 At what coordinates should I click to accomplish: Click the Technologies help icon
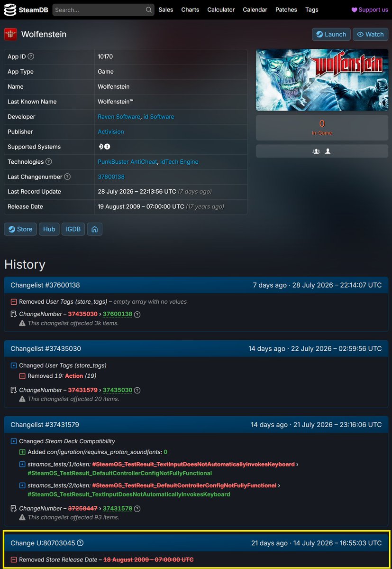coord(48,162)
